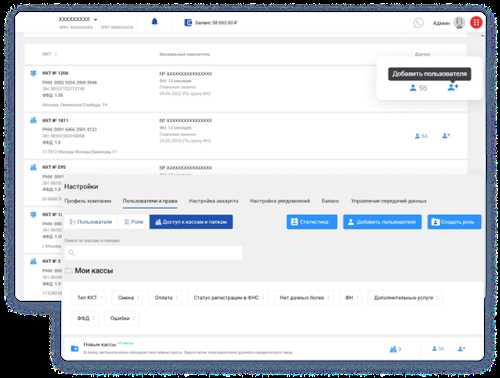Click add-user icon in Новые кассы row
The height and width of the screenshot is (378, 500).
point(461,349)
